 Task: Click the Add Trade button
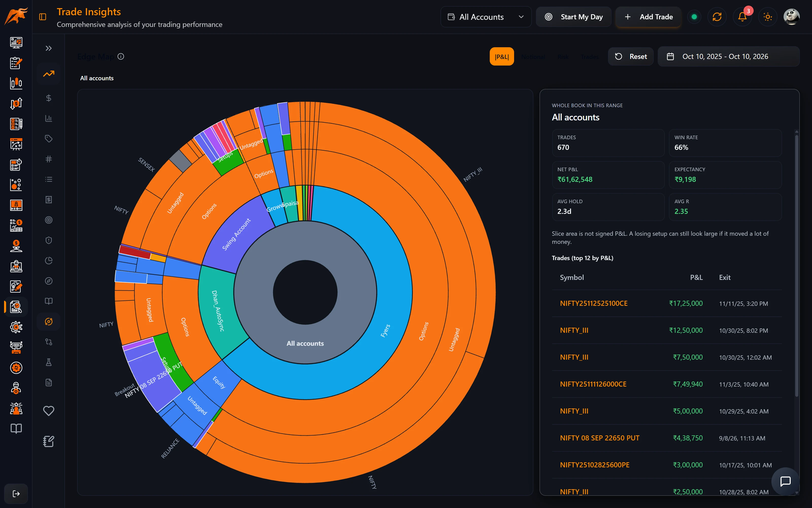pos(648,17)
